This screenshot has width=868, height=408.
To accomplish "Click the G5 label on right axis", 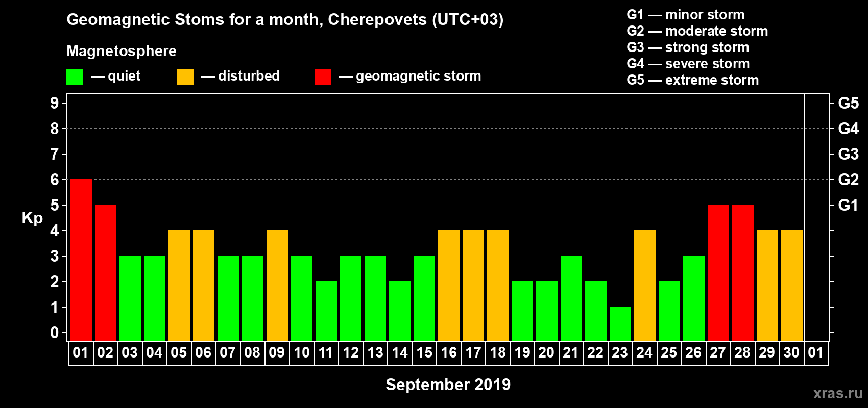I will click(x=848, y=103).
